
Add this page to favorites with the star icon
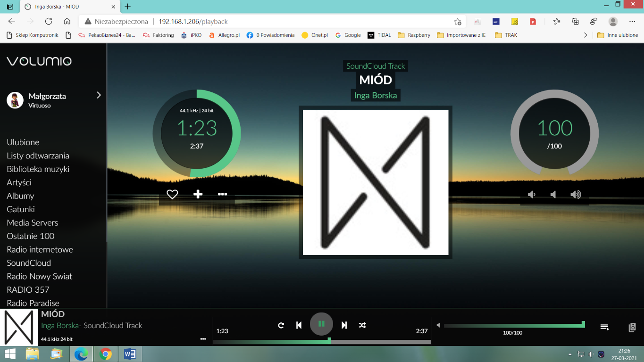457,21
